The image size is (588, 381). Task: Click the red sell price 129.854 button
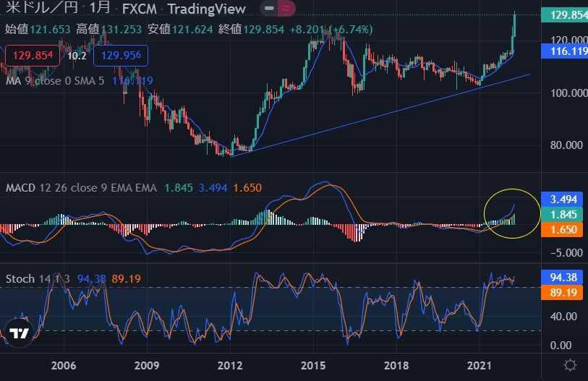point(33,56)
